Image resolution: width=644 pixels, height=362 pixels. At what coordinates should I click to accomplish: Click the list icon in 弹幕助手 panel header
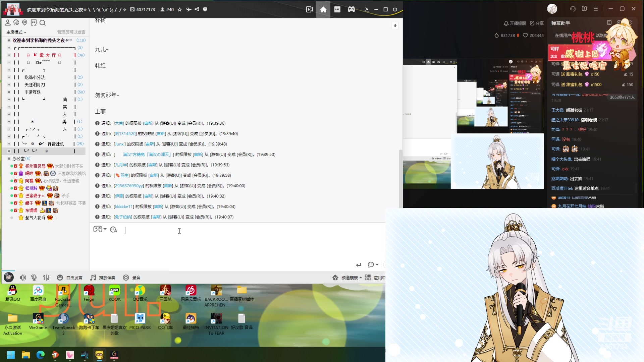coord(609,22)
